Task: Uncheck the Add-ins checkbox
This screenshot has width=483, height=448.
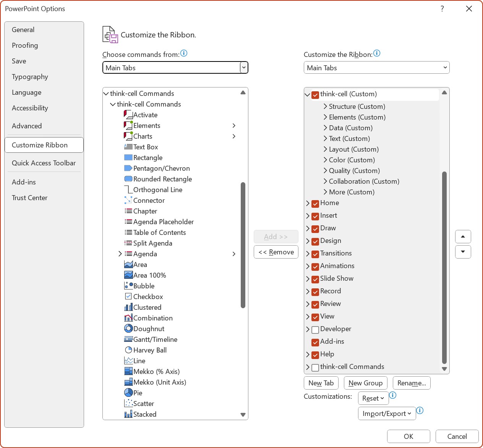Action: click(315, 342)
